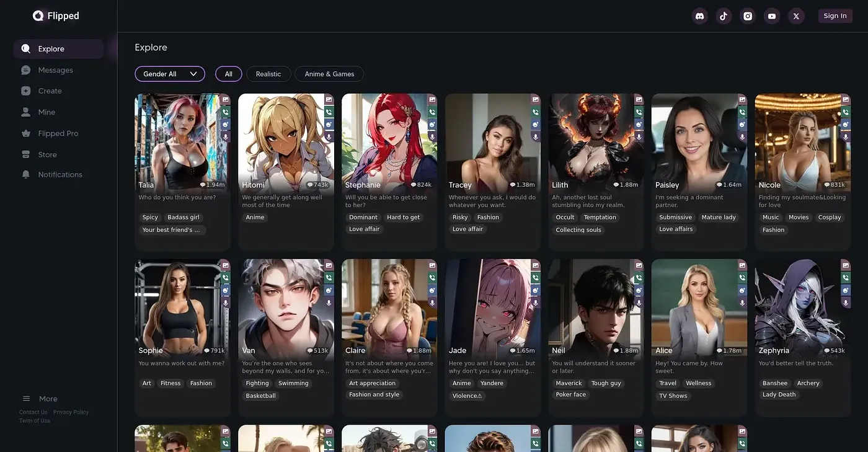This screenshot has height=452, width=868.
Task: Select the Anime & Games filter tab
Action: click(329, 74)
